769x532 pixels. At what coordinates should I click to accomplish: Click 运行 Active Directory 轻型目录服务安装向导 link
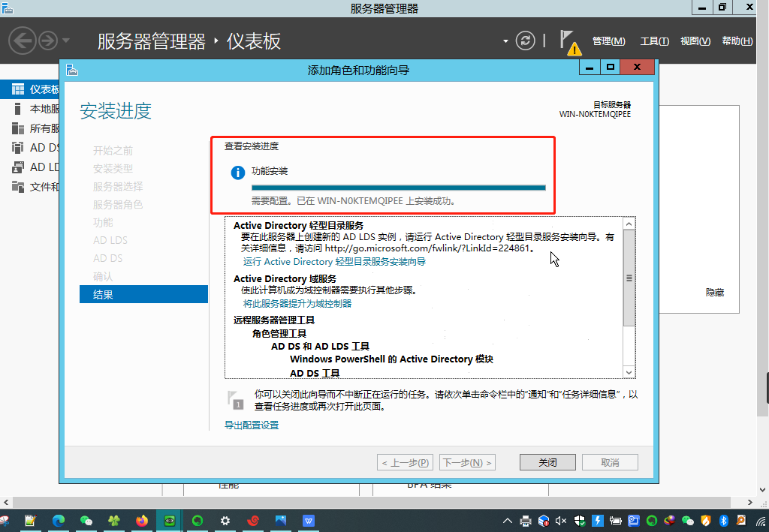(x=334, y=262)
